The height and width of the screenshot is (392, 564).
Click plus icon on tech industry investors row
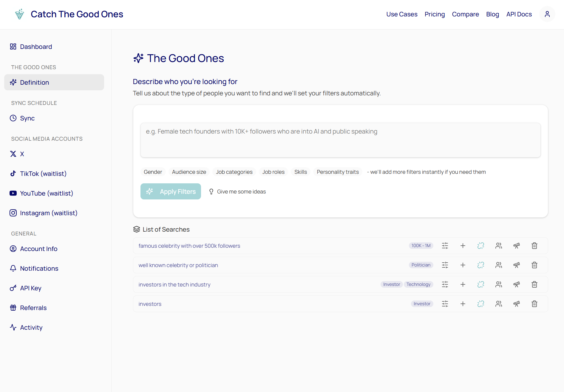tap(463, 284)
